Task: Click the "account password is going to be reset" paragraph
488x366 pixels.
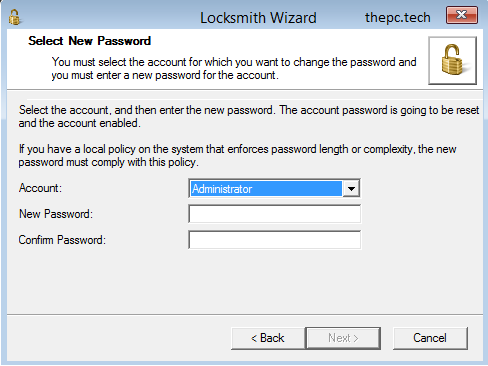Action: point(249,116)
